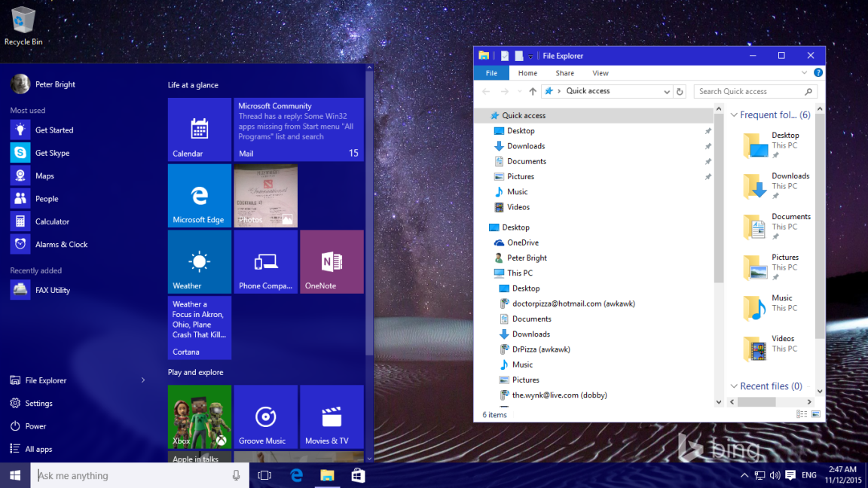Viewport: 868px width, 488px height.
Task: Unpin Desktop from Quick access
Action: tap(708, 130)
